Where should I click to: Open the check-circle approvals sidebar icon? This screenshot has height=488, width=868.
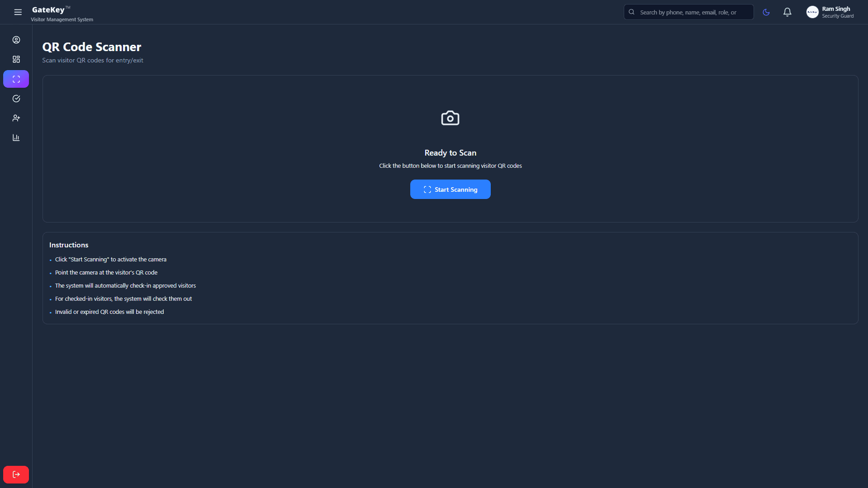pyautogui.click(x=16, y=99)
